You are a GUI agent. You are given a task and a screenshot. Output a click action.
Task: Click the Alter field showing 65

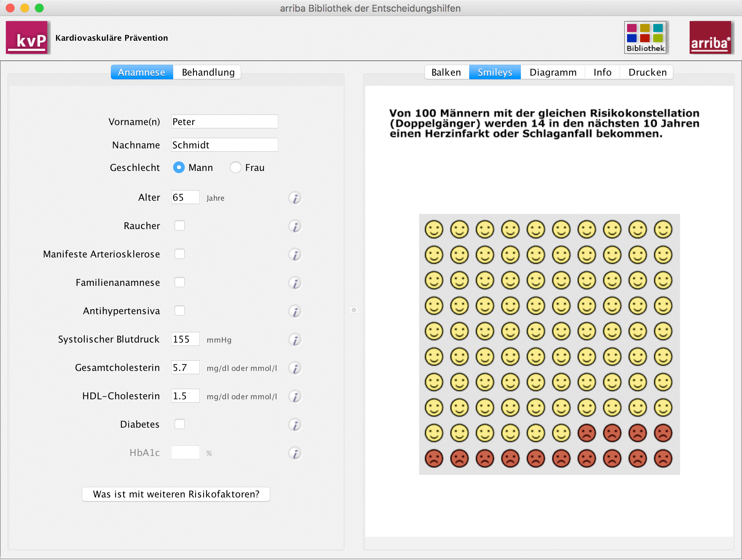[x=185, y=197]
